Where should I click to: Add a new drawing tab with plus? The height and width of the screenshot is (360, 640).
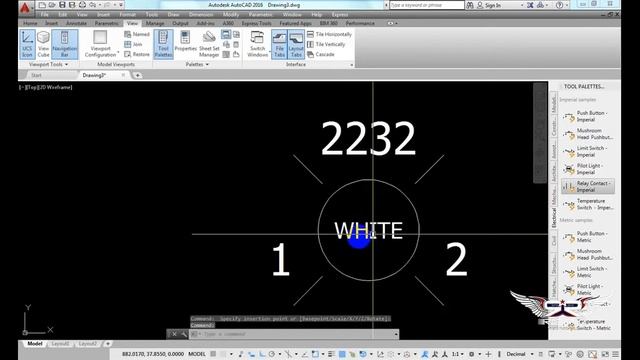coord(138,75)
